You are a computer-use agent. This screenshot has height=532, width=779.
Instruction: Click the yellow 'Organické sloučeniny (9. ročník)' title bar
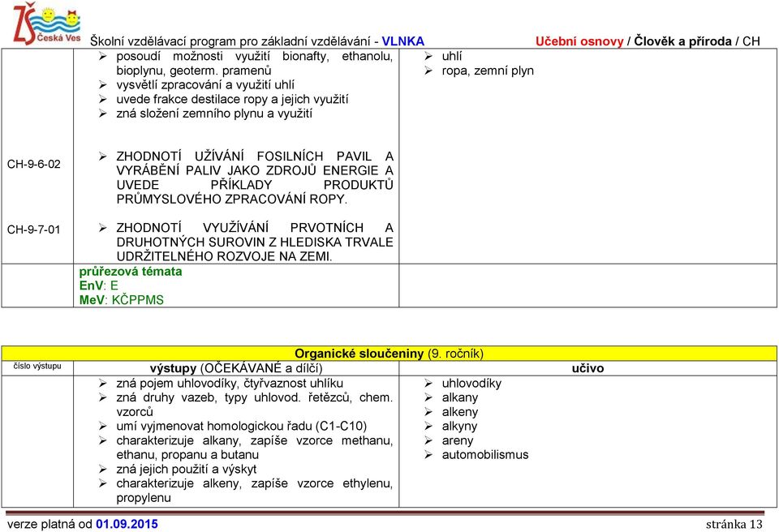389,353
